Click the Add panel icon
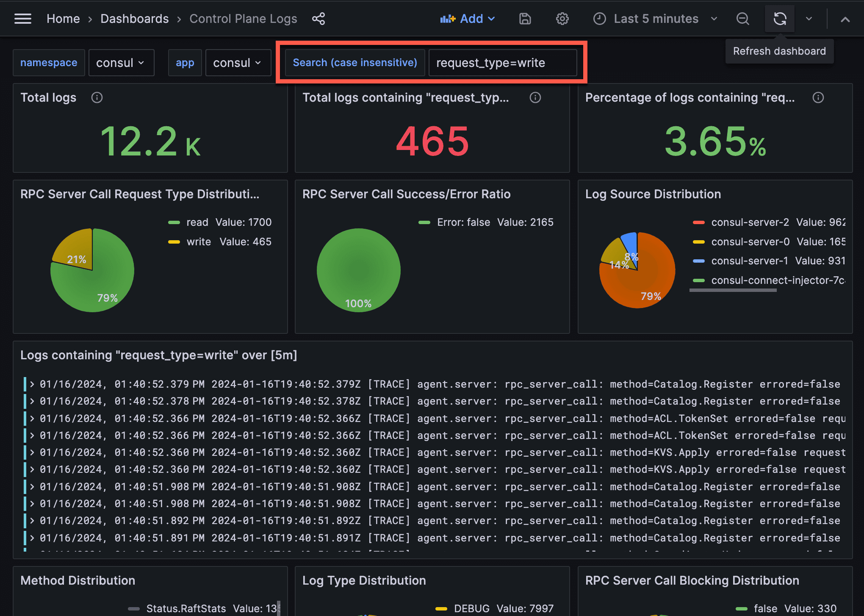Image resolution: width=864 pixels, height=616 pixels. pos(466,19)
